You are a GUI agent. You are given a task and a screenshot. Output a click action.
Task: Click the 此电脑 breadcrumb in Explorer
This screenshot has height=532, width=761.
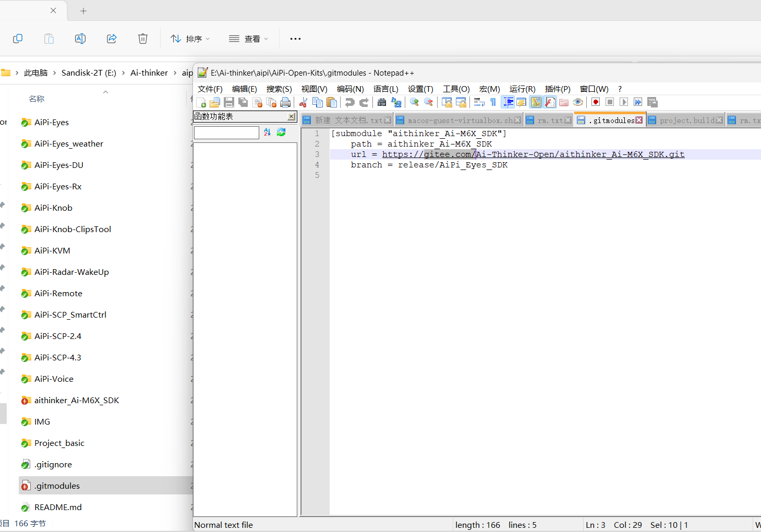(x=35, y=73)
